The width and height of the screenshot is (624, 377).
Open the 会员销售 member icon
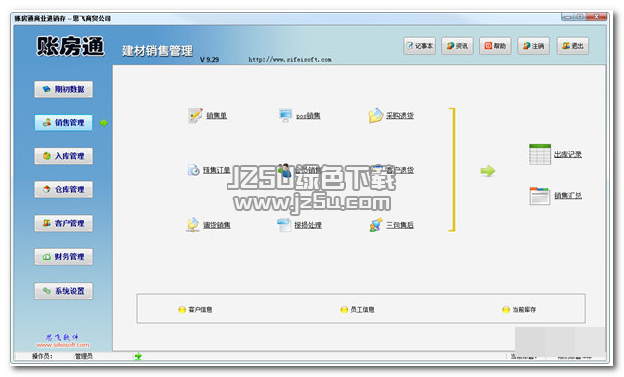tap(285, 170)
